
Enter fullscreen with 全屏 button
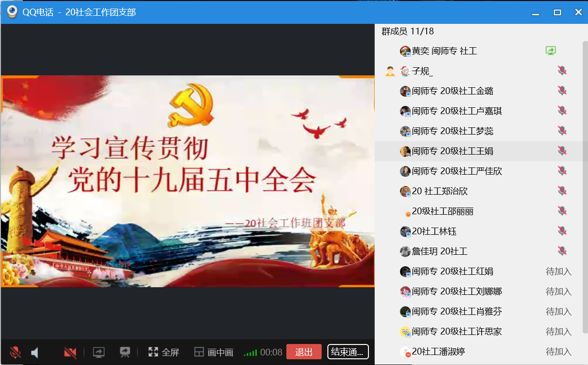click(x=164, y=352)
